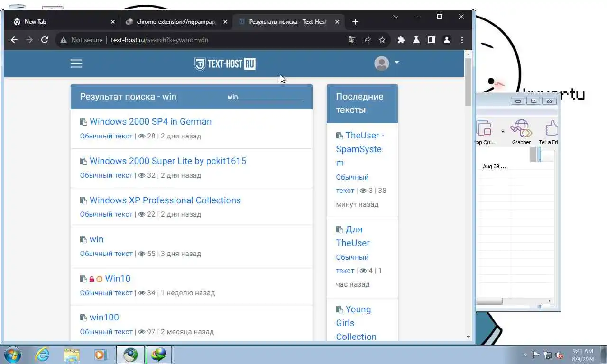This screenshot has height=364, width=607.
Task: Select the Internet Download Manager taskbar button
Action: [159, 355]
